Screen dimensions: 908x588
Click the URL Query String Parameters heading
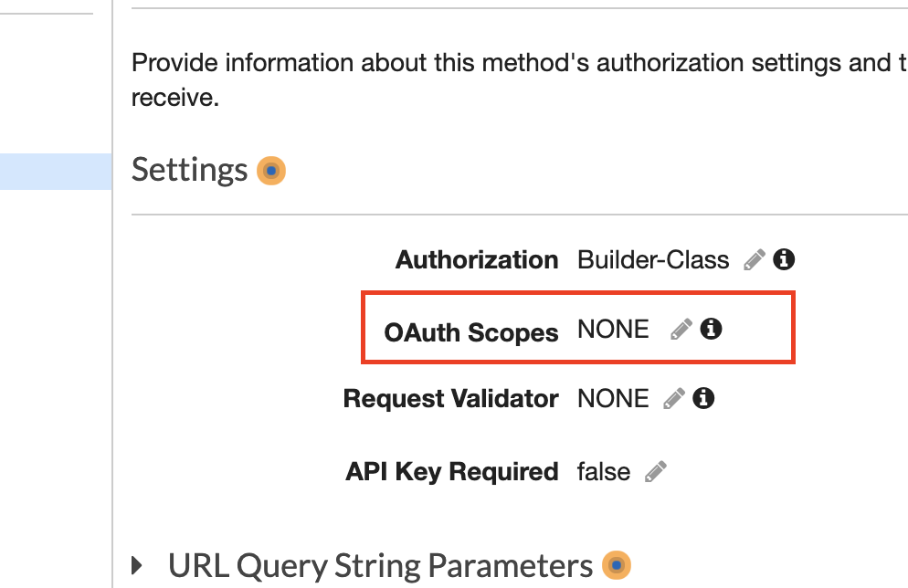pos(380,566)
